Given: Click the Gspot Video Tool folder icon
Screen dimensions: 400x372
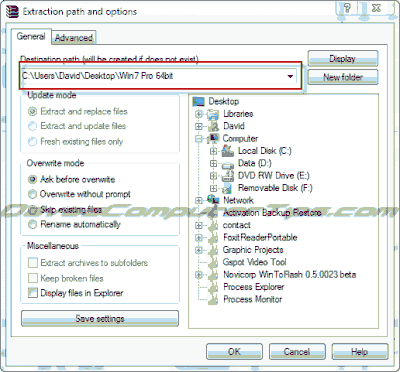Looking at the screenshot, I should click(x=213, y=262).
